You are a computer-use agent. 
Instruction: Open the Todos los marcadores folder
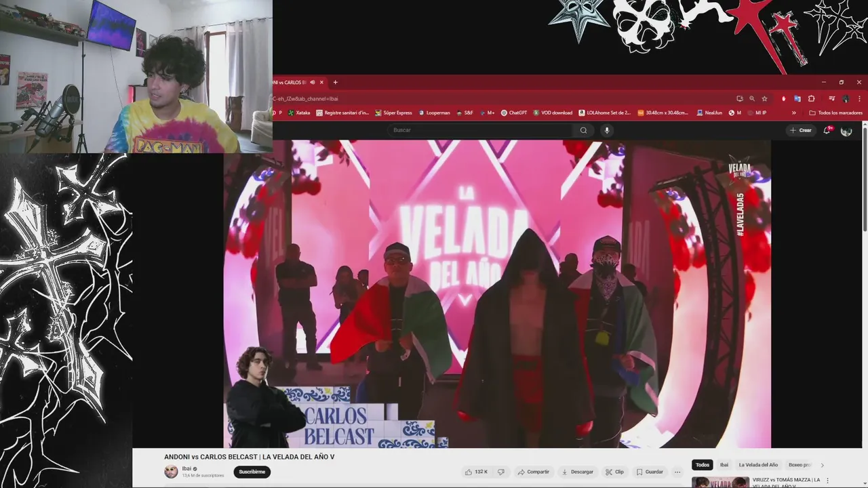pos(835,113)
